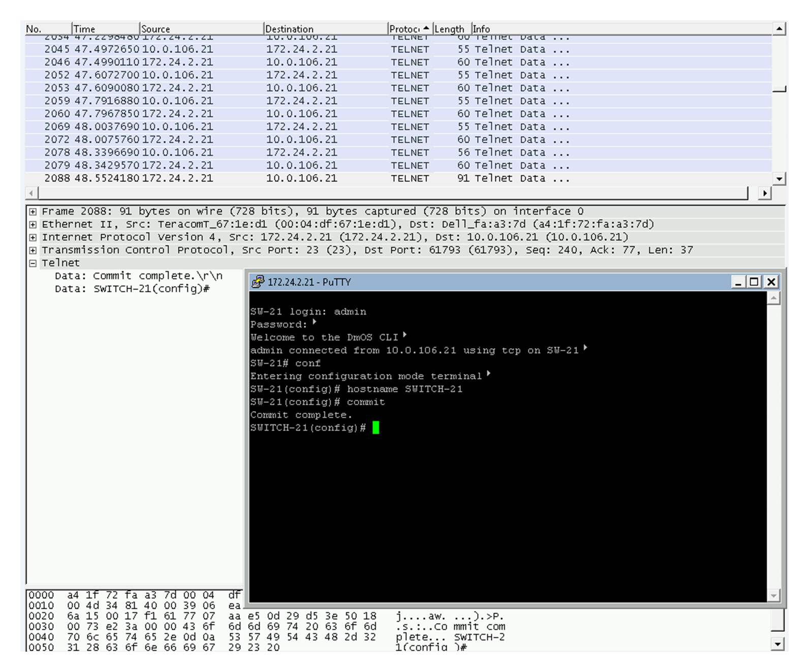Image resolution: width=809 pixels, height=672 pixels.
Task: Select packet number 2060
Action: (x=398, y=114)
